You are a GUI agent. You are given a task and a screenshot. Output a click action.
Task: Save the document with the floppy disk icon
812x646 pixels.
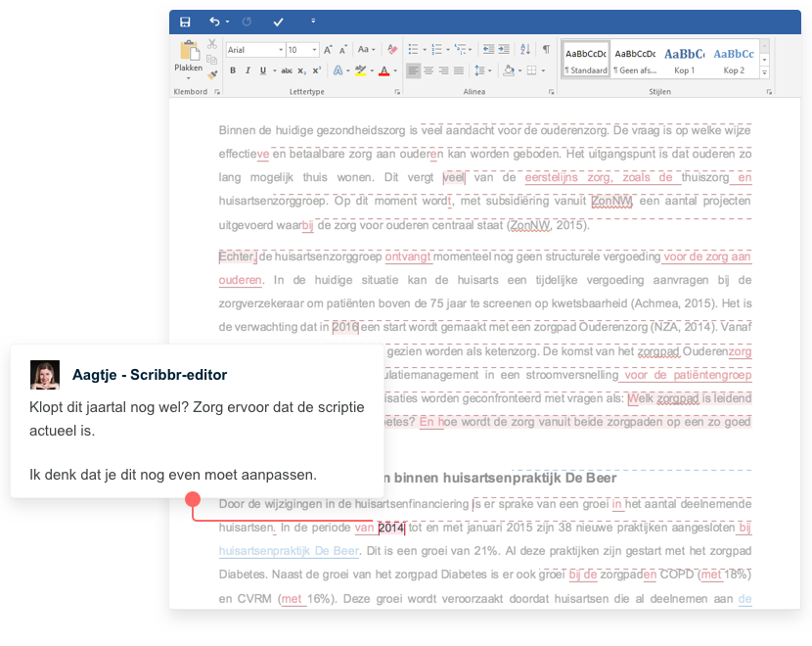pyautogui.click(x=185, y=22)
